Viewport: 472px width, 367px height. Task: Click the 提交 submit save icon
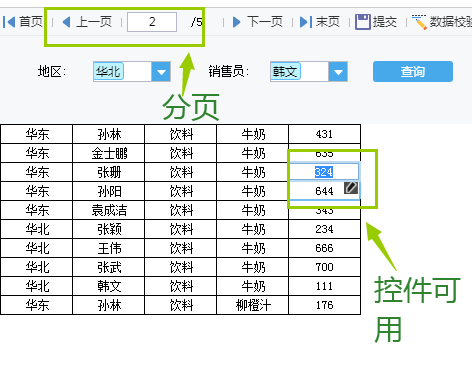pyautogui.click(x=363, y=22)
